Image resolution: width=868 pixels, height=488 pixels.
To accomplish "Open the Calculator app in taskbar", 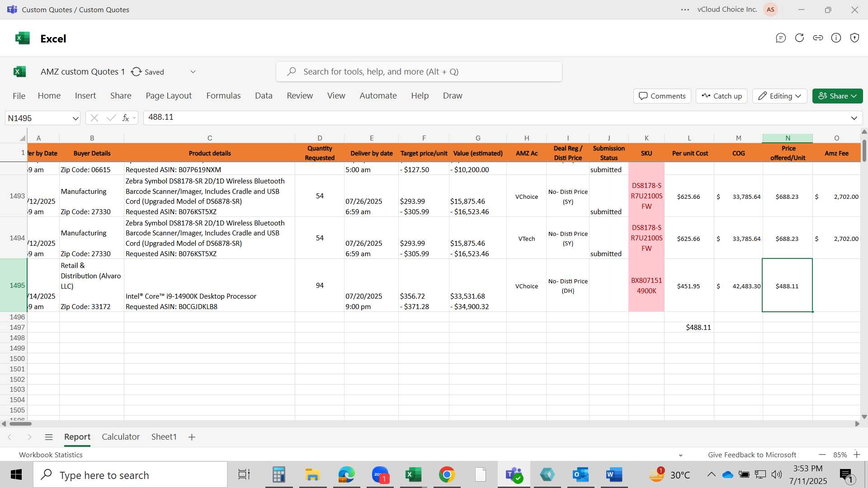I will (x=278, y=475).
